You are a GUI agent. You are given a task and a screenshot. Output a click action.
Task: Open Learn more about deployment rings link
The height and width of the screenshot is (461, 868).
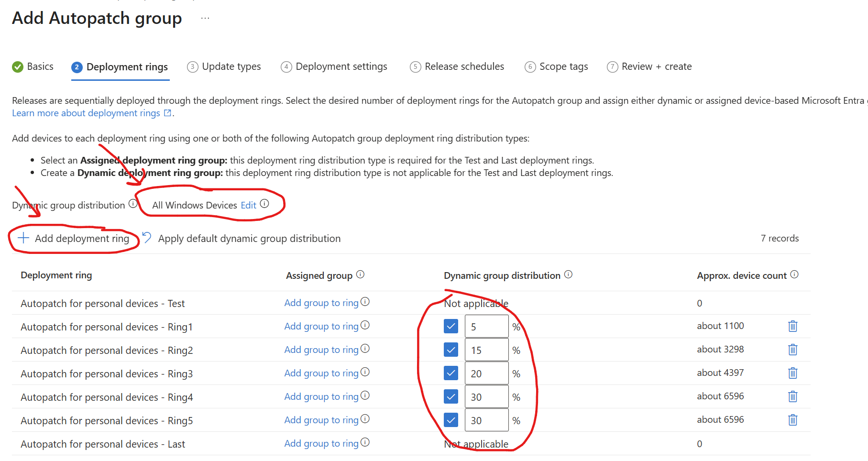pyautogui.click(x=92, y=113)
